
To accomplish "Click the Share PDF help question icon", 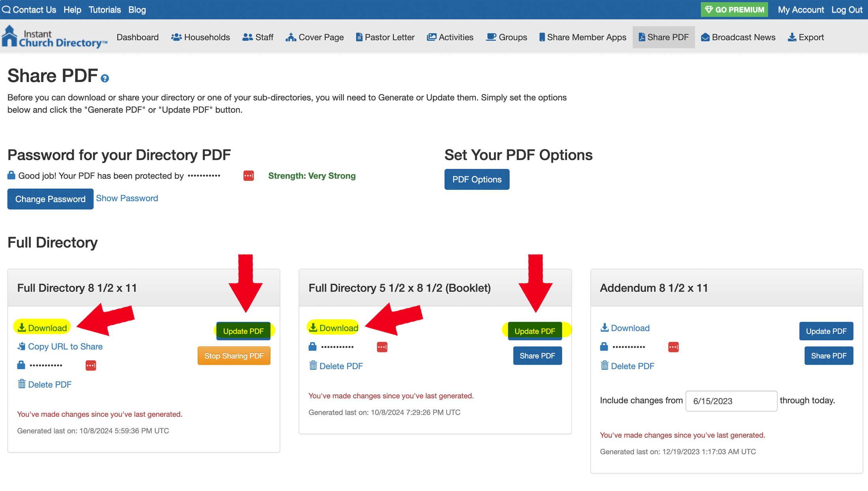I will tap(105, 78).
